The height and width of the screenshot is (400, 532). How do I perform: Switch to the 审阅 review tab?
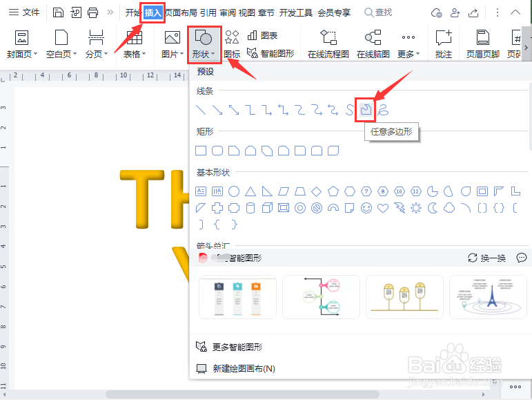[228, 13]
